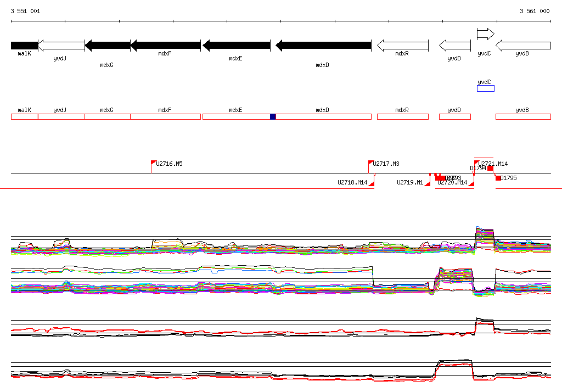The width and height of the screenshot is (562, 392).
Task: Click the D1795 label text
Action: (509, 178)
